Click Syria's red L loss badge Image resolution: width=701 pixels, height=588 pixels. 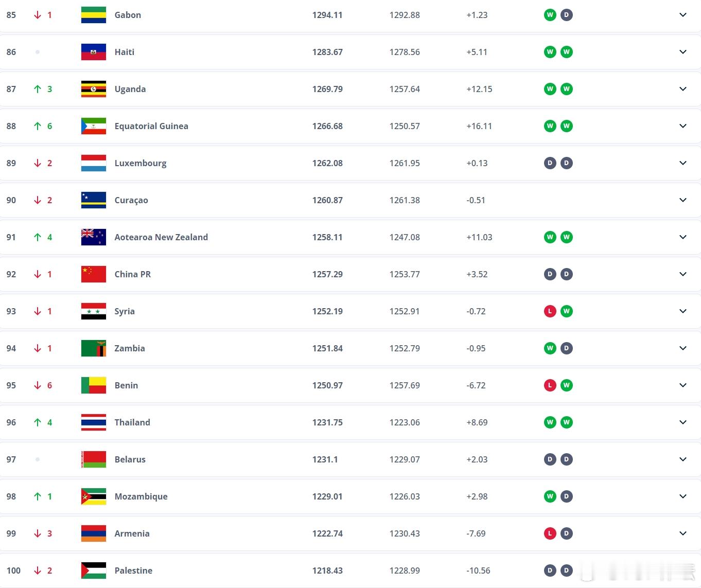(x=550, y=311)
